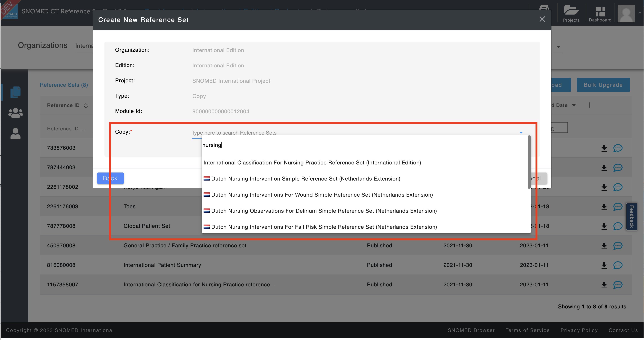Select the Reference Sets sidebar icon
The width and height of the screenshot is (644, 340).
pyautogui.click(x=15, y=92)
